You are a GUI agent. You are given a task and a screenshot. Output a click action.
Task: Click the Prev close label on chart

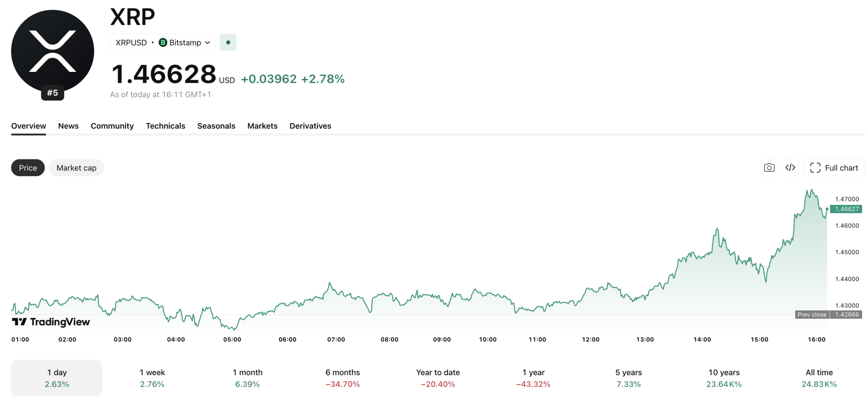(812, 315)
